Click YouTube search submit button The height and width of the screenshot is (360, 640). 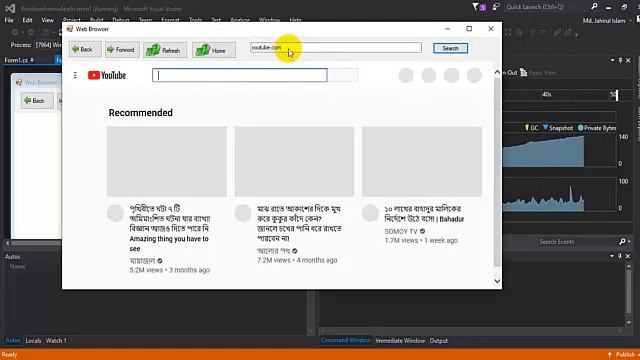coord(343,75)
